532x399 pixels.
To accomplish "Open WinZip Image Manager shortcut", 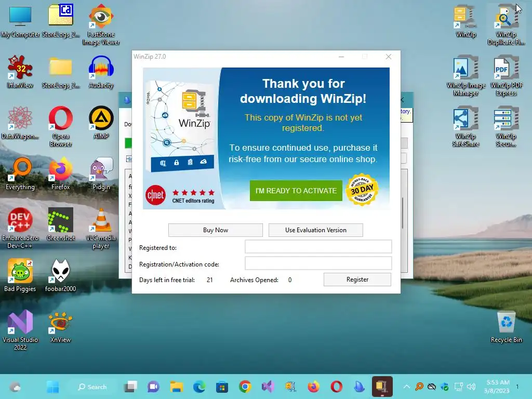I will point(466,75).
